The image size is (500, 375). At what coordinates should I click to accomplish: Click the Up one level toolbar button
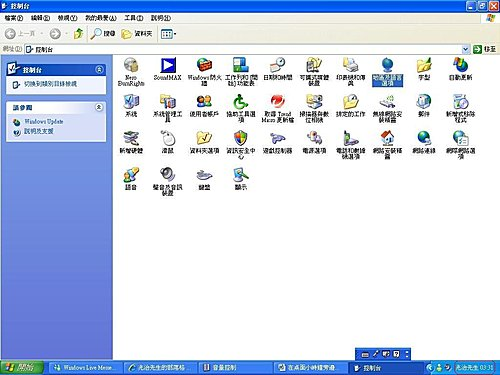(78, 34)
